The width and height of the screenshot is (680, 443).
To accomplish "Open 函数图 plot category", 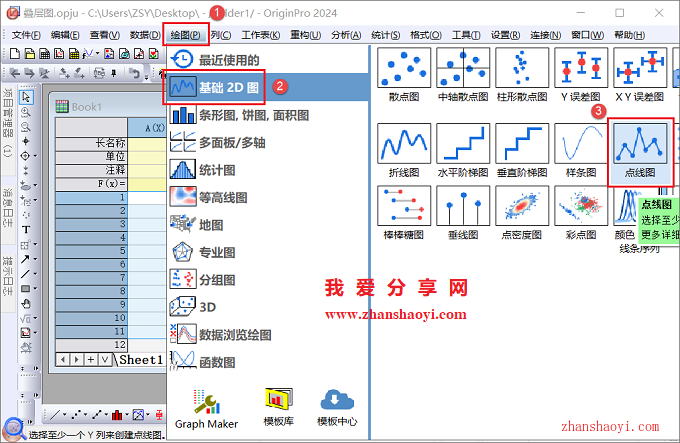I will coord(268,362).
